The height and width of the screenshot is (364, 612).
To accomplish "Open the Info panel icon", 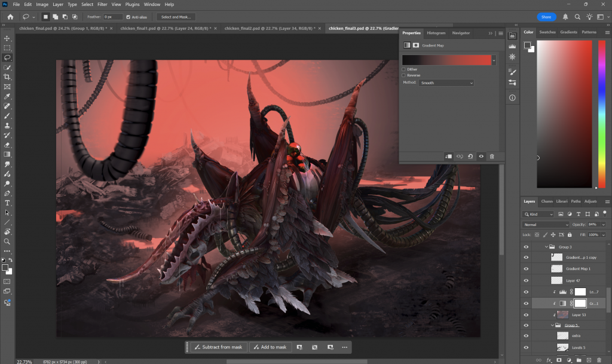I will [x=512, y=97].
